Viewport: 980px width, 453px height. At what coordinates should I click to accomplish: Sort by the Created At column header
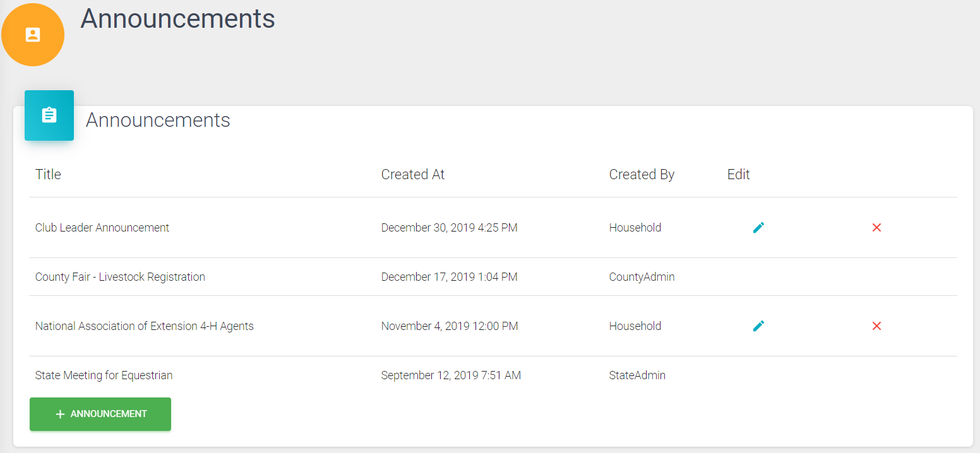click(x=413, y=175)
